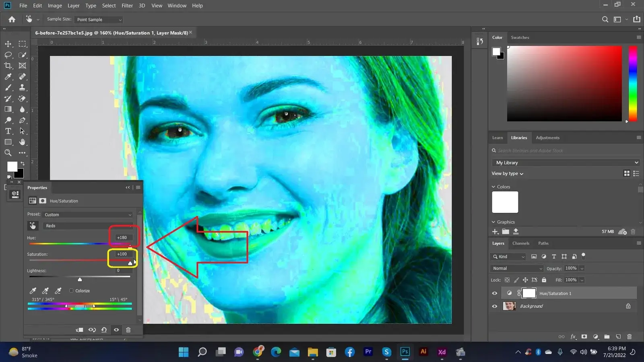
Task: Switch to the Channels tab
Action: tap(520, 243)
